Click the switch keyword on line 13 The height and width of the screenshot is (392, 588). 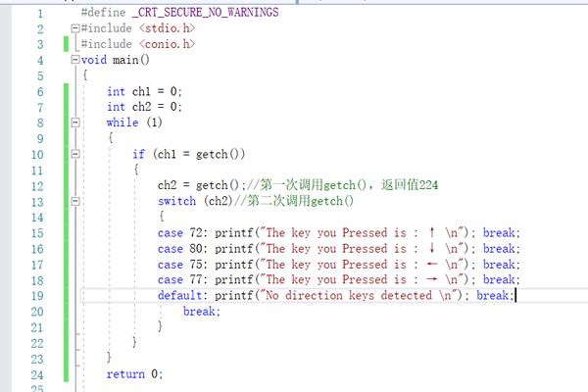pyautogui.click(x=176, y=201)
